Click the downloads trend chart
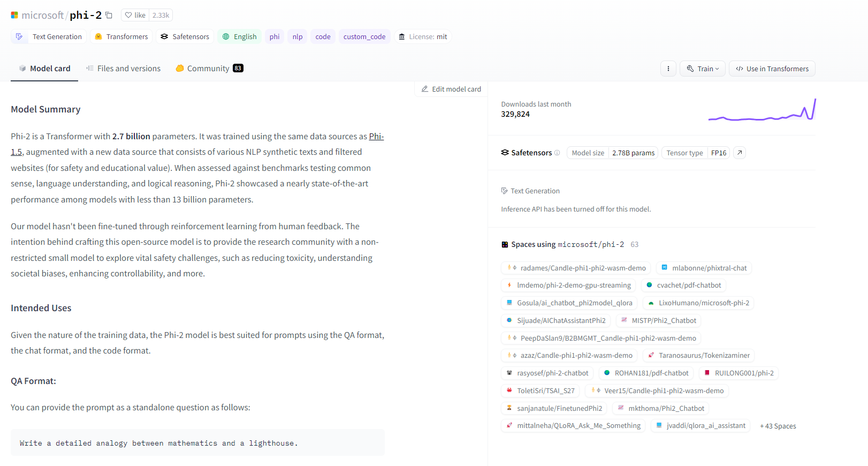 click(x=762, y=110)
